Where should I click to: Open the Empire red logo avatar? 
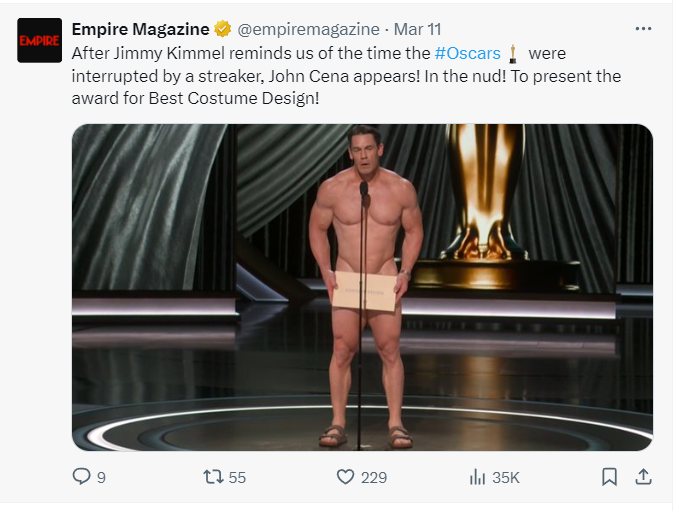click(40, 40)
